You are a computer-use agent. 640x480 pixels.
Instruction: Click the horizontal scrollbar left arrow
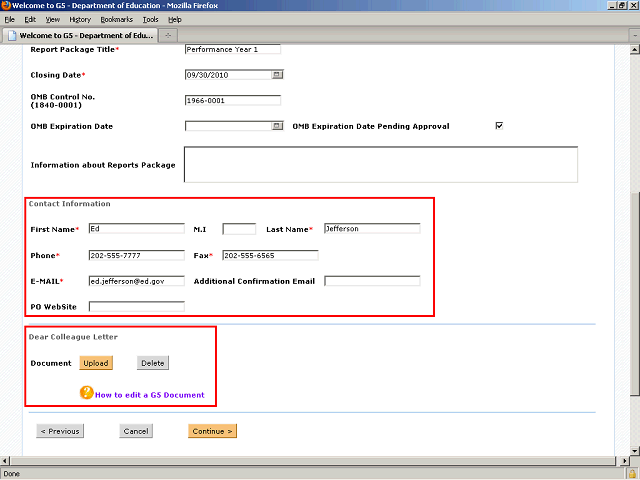coord(4,461)
